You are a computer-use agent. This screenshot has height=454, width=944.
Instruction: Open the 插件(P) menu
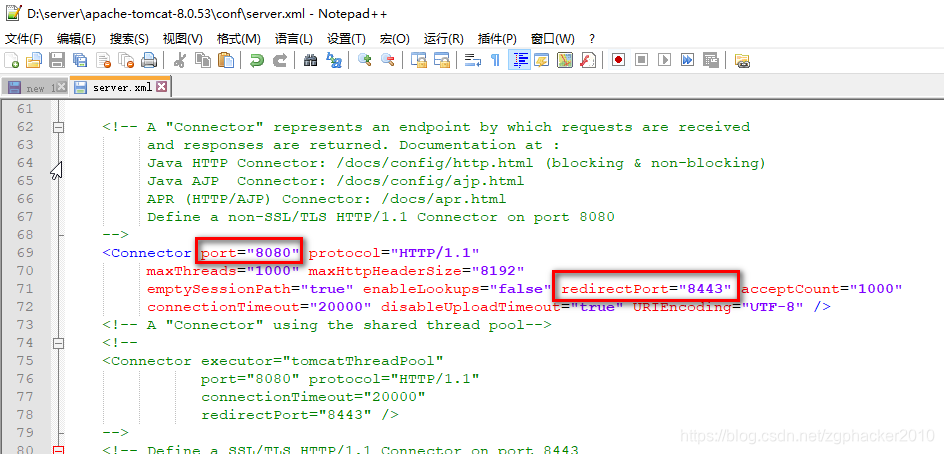[x=497, y=39]
